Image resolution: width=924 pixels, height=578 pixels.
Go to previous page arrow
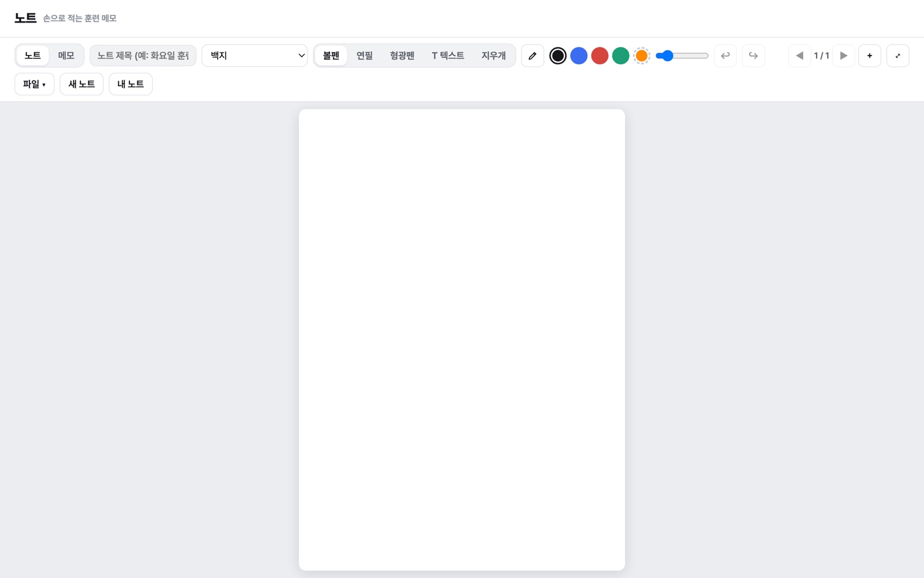click(800, 55)
